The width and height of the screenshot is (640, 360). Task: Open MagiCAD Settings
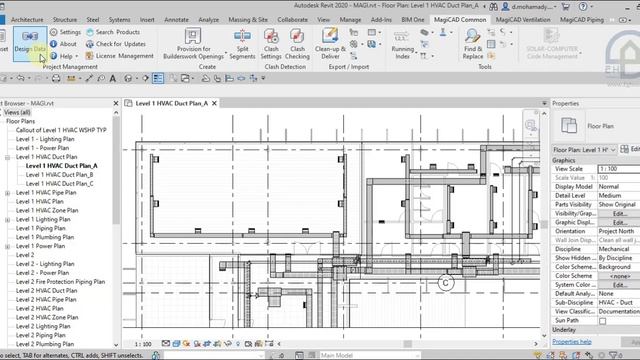pyautogui.click(x=65, y=32)
